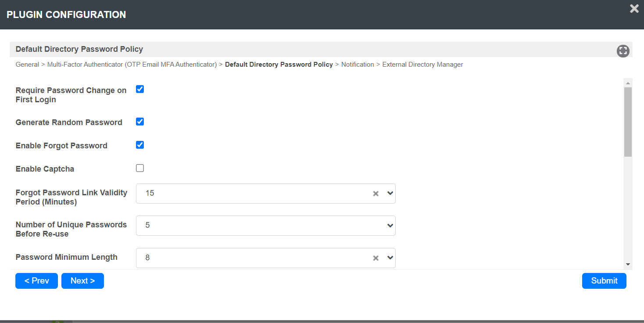Switch to Multi-Factor Authenticator step

click(x=132, y=65)
